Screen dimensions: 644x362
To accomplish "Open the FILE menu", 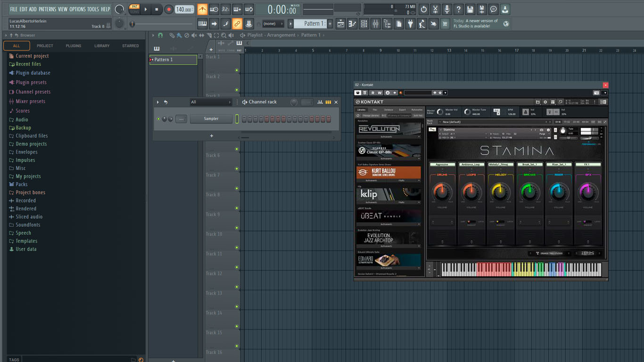I will pos(14,9).
